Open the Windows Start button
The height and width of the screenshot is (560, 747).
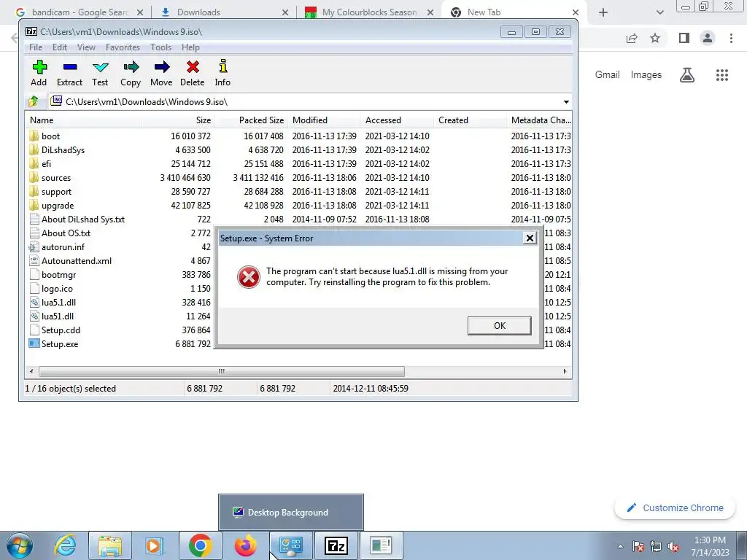(20, 545)
